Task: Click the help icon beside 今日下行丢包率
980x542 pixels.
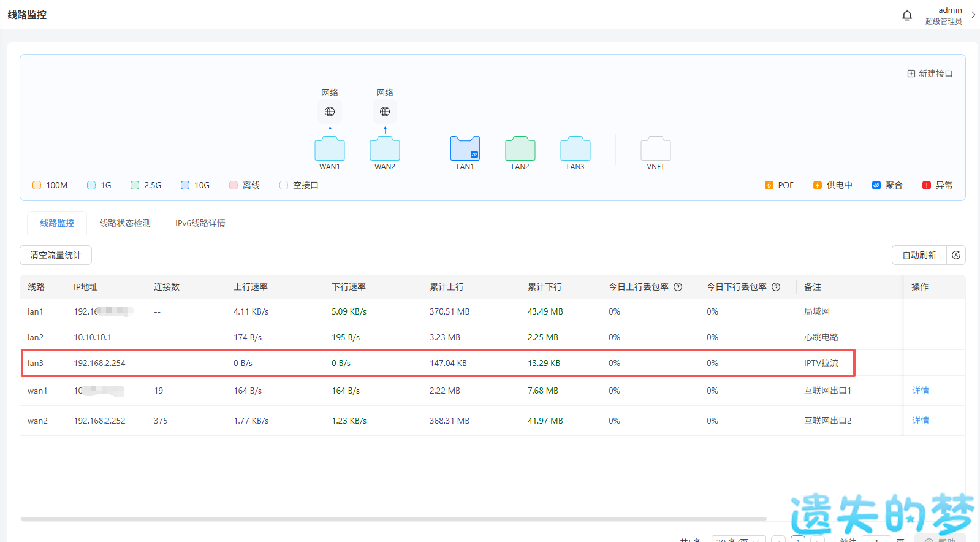Action: (x=776, y=287)
